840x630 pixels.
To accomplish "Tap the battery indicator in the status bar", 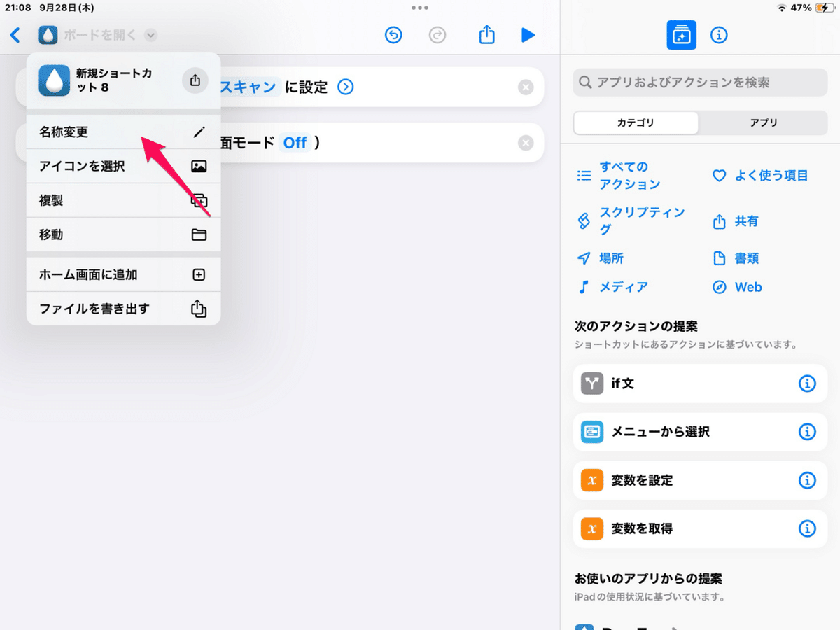I will pyautogui.click(x=825, y=8).
